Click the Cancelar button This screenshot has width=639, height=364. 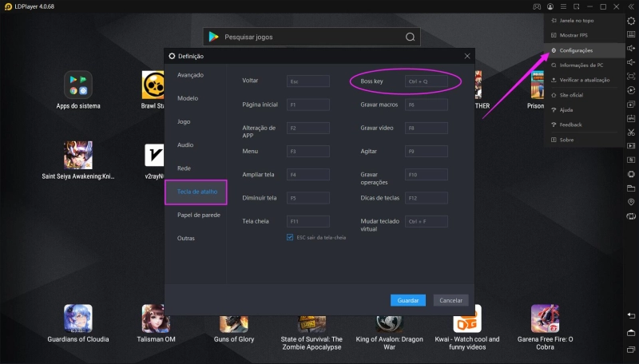[x=450, y=300]
